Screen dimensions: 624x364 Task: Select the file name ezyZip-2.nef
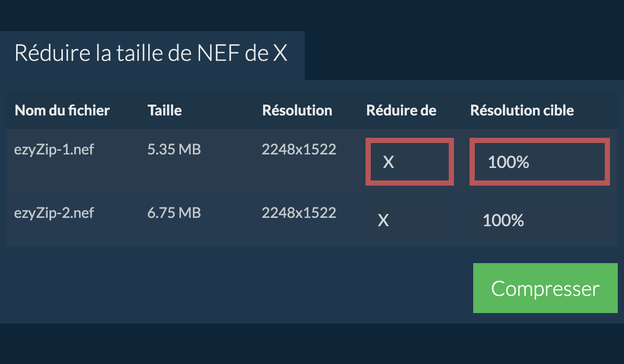click(54, 213)
